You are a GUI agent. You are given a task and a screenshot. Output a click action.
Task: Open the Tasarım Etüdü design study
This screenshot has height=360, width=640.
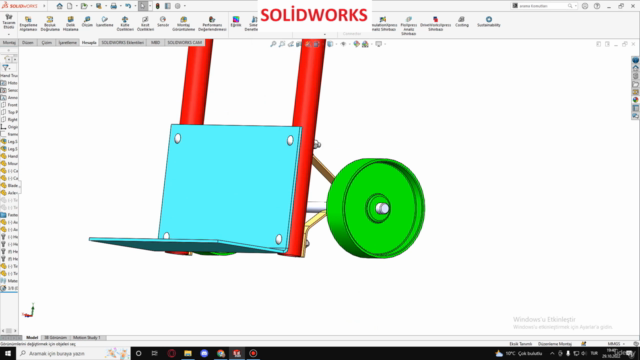click(x=9, y=22)
